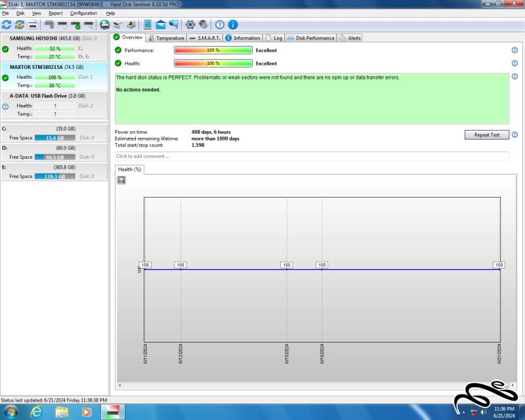Click the volume speaker tray icon

[483, 412]
